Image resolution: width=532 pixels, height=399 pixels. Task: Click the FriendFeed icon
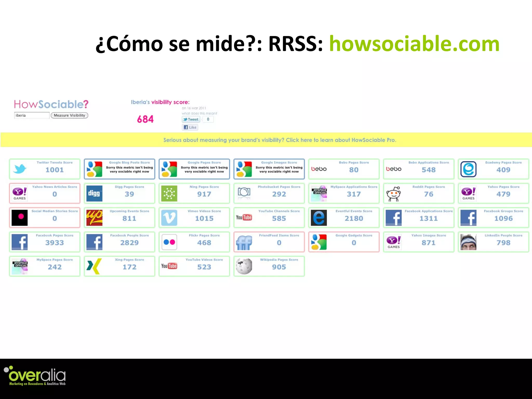pos(244,243)
